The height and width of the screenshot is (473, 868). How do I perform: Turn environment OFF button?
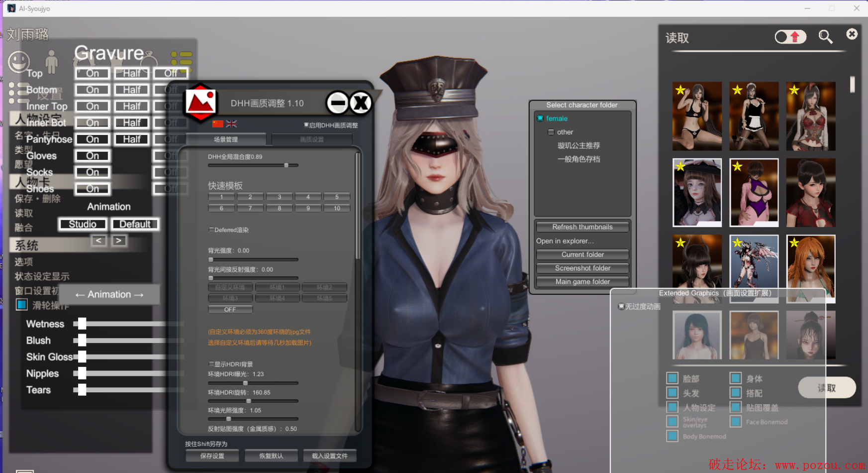pos(230,310)
